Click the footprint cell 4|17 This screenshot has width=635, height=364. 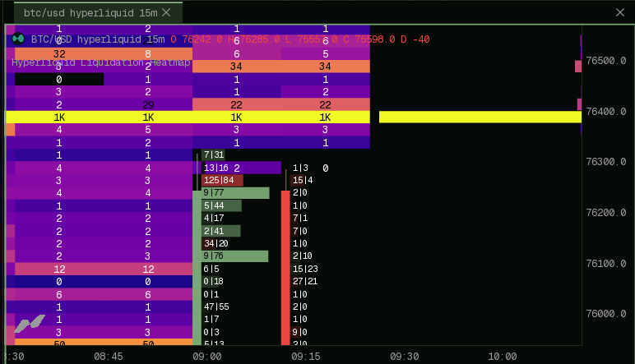[214, 218]
